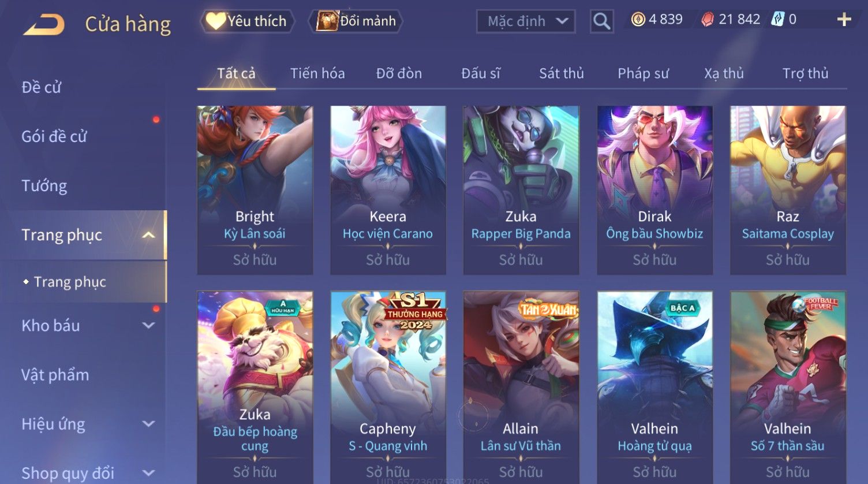Open Gói đề cử in the sidebar
The image size is (868, 484).
[x=54, y=136]
